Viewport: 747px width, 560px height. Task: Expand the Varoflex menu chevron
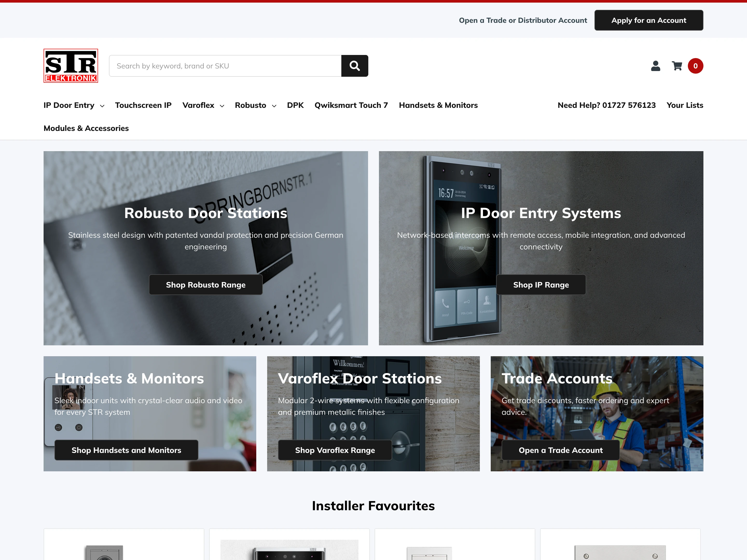(222, 106)
